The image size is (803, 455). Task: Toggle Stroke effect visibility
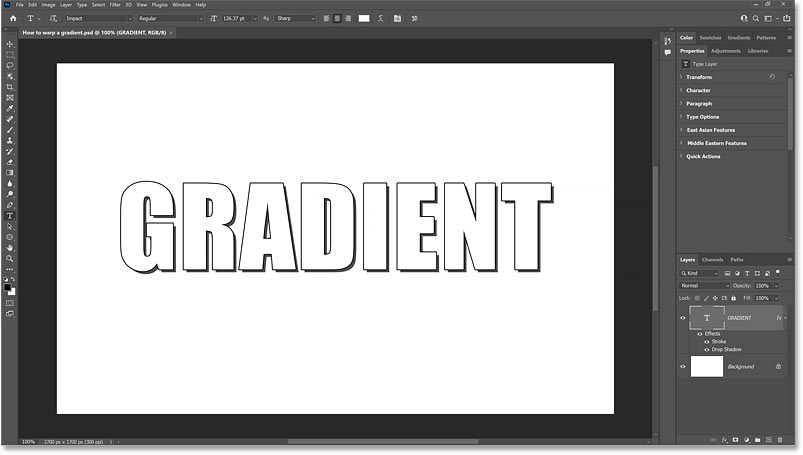(707, 342)
